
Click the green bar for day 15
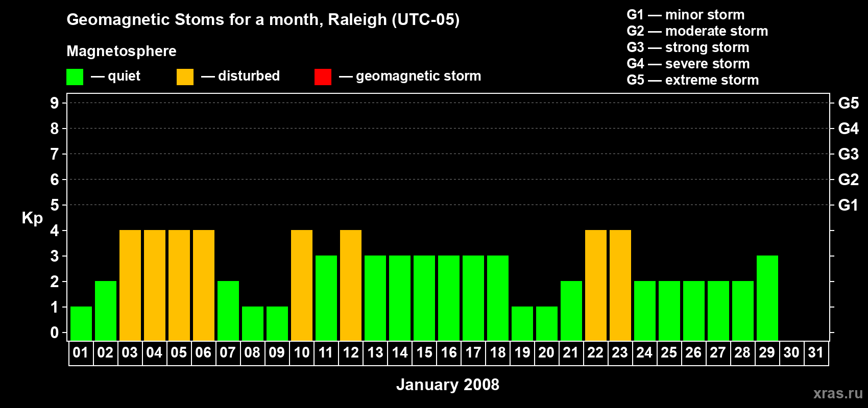pos(424,298)
